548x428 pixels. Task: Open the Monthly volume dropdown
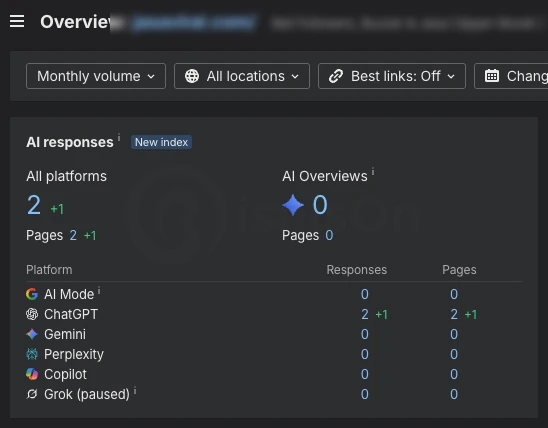coord(96,76)
